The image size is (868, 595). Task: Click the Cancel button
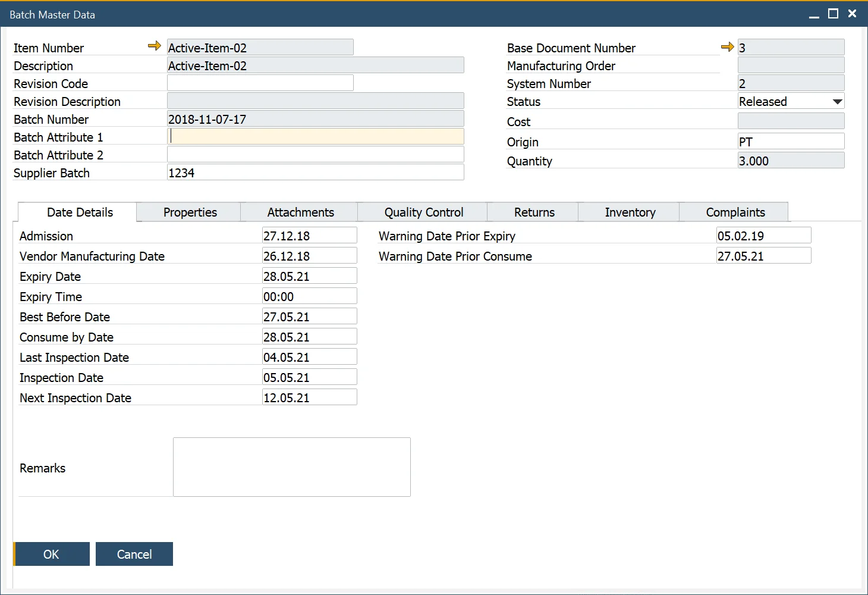pos(134,554)
